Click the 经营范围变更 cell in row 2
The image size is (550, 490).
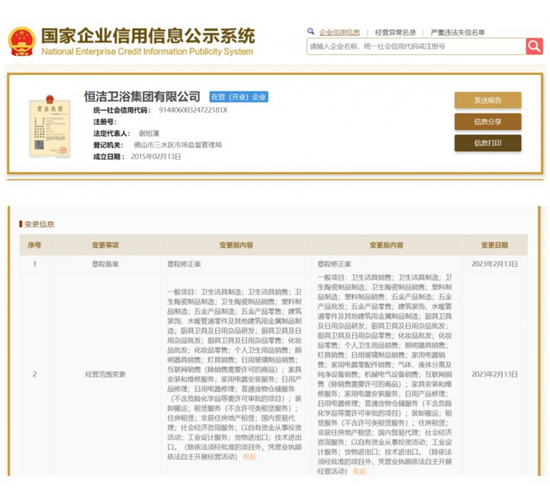click(105, 374)
